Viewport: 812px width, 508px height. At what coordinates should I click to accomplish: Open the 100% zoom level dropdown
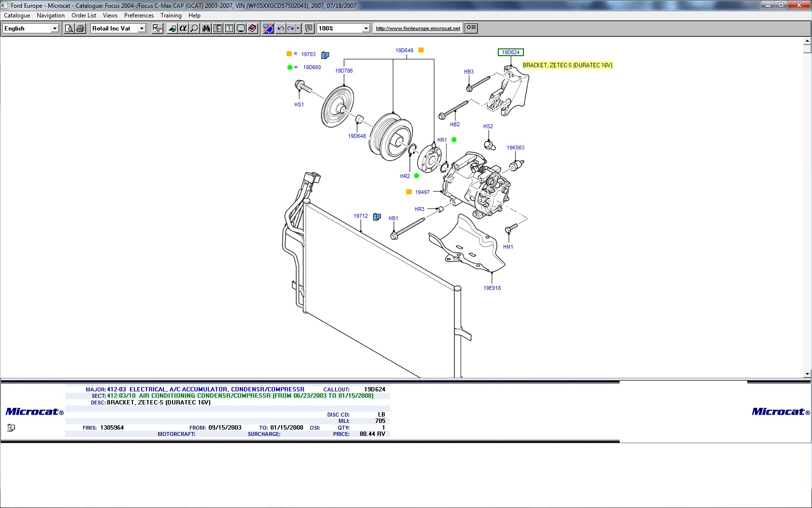click(366, 29)
